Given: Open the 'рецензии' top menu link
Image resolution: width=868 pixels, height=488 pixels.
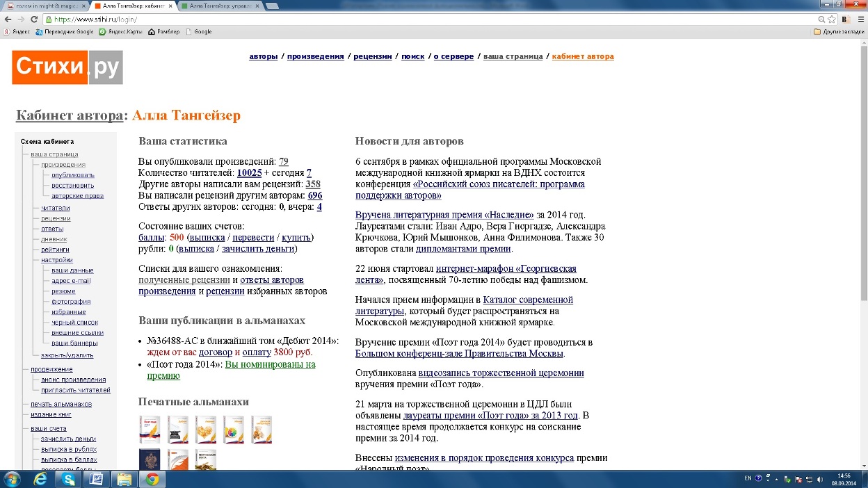Looking at the screenshot, I should click(x=373, y=56).
